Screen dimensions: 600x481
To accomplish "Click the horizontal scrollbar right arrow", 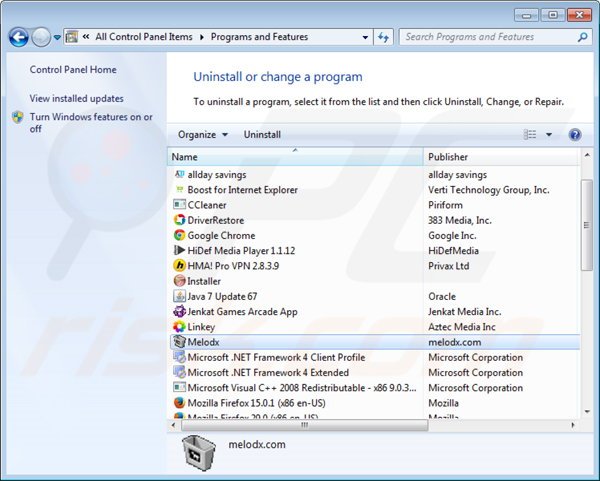I will (x=573, y=425).
